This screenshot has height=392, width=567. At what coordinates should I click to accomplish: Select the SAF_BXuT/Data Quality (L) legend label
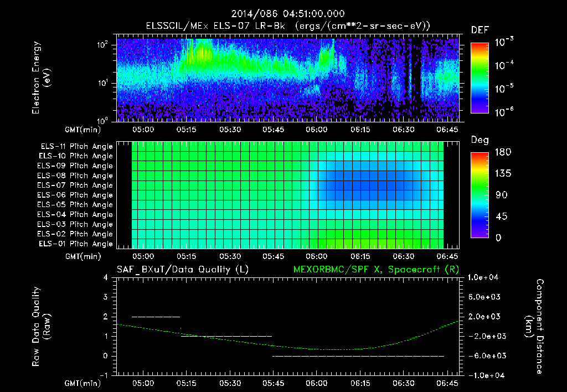(183, 270)
